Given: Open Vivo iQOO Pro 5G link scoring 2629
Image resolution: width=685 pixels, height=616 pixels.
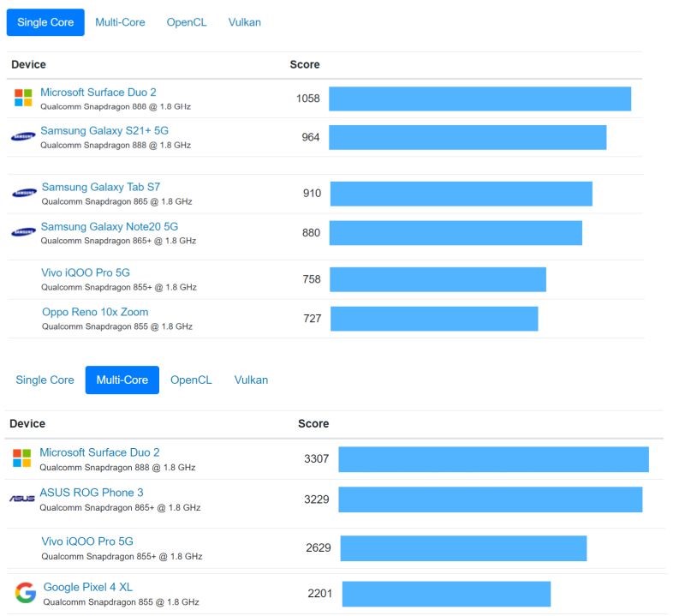Looking at the screenshot, I should [87, 541].
